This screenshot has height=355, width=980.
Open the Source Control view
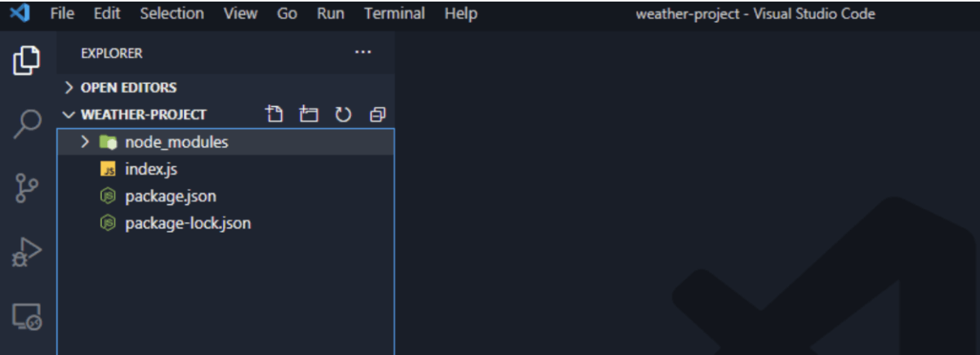coord(26,188)
